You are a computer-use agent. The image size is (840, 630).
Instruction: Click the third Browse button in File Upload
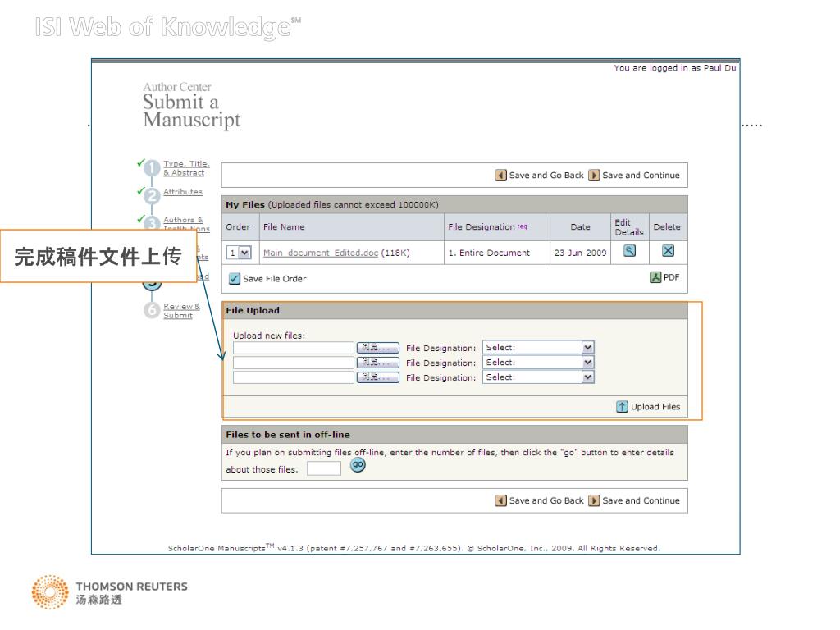(377, 377)
